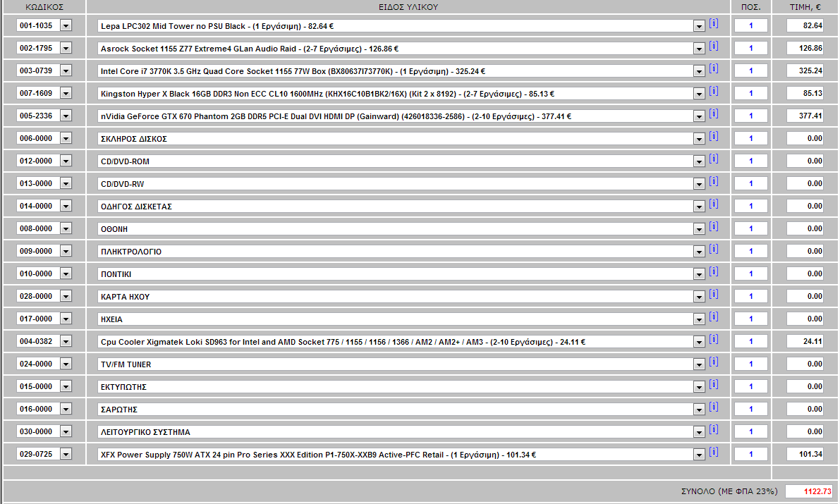The width and height of the screenshot is (840, 504).
Task: Open info [i] link for CD/DVD-RW row
Action: pos(714,181)
